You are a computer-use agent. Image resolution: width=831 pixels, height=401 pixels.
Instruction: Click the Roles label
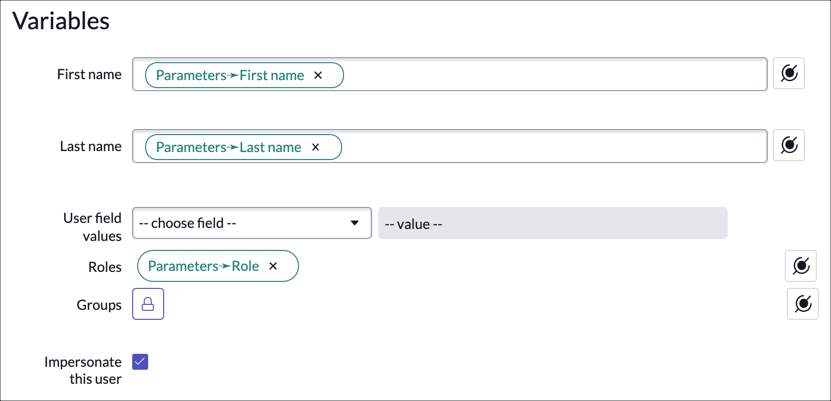click(x=105, y=268)
